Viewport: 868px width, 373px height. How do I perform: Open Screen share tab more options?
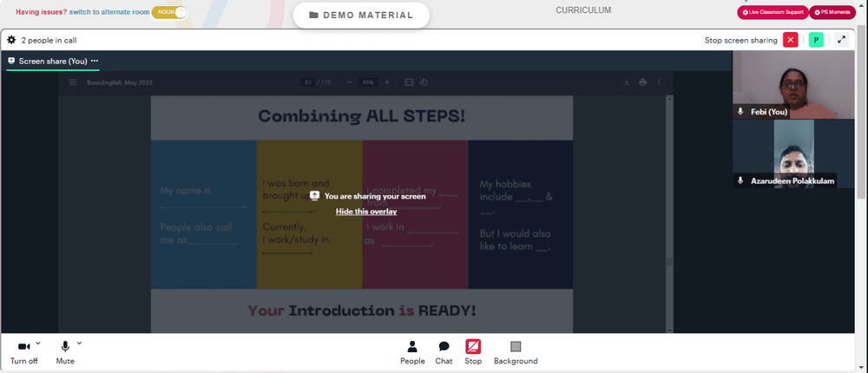point(95,61)
